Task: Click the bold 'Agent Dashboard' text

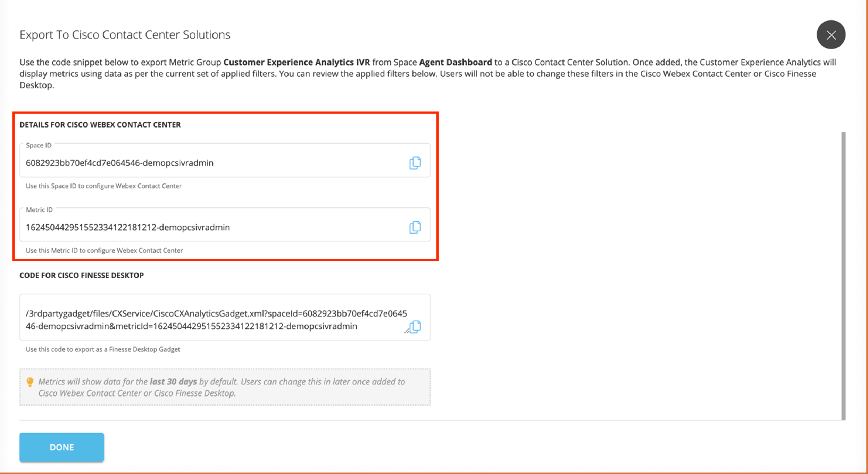Action: click(x=456, y=62)
